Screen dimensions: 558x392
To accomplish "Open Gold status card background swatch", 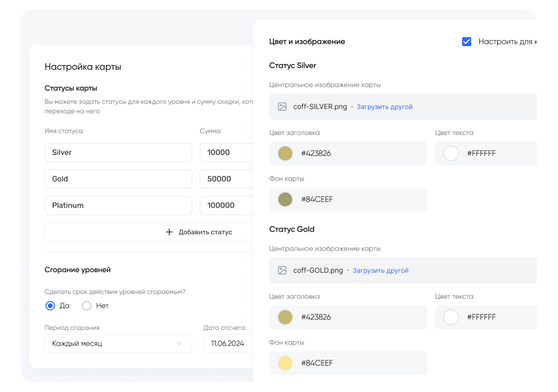I will (x=285, y=363).
